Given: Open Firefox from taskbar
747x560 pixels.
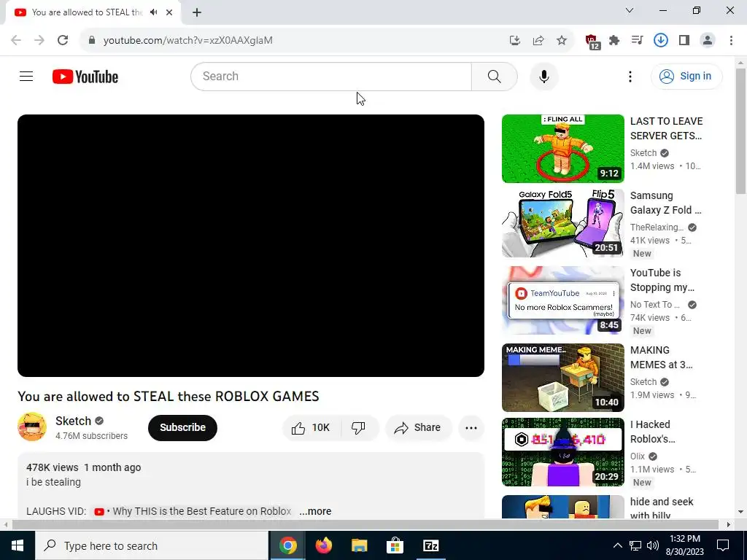Looking at the screenshot, I should [x=323, y=545].
